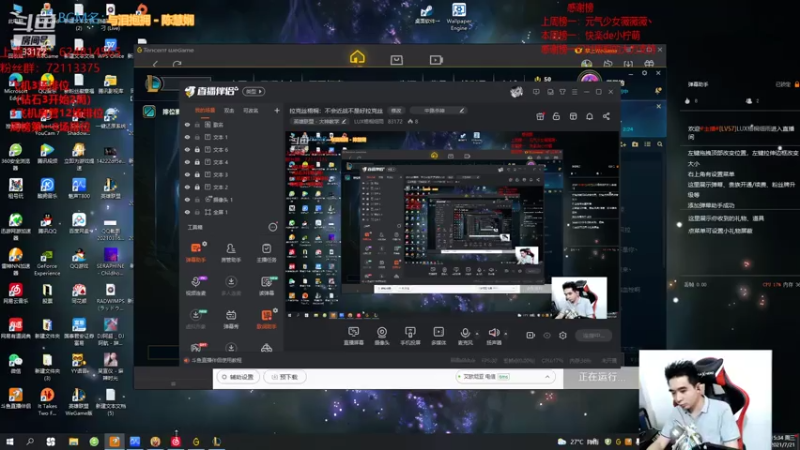This screenshot has height=450, width=800.
Task: Switch to the third scene tab
Action: [x=250, y=110]
